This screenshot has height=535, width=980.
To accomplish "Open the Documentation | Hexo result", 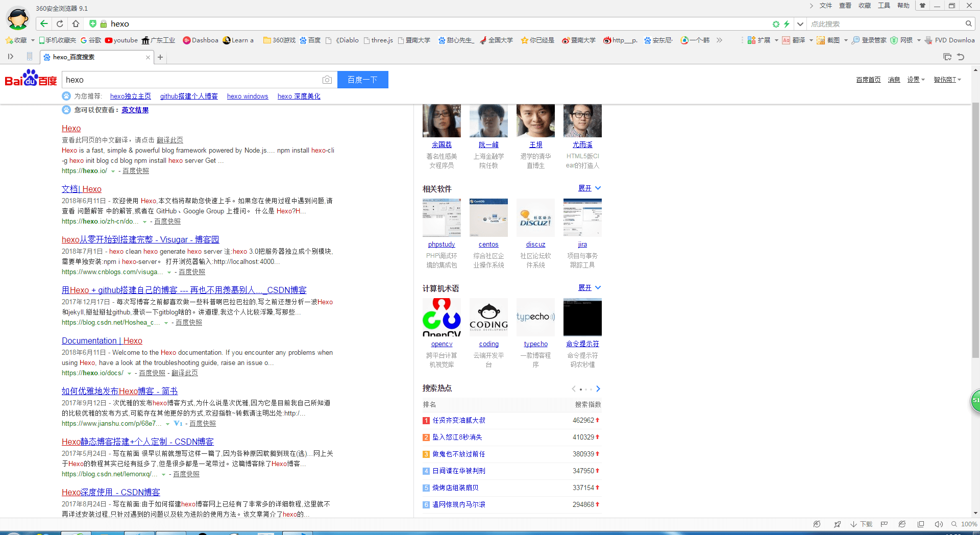I will coord(102,341).
